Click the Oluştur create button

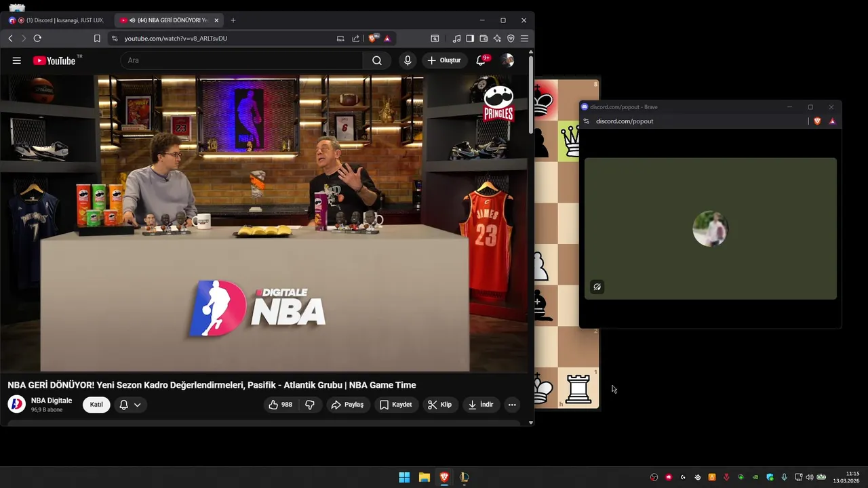(444, 60)
